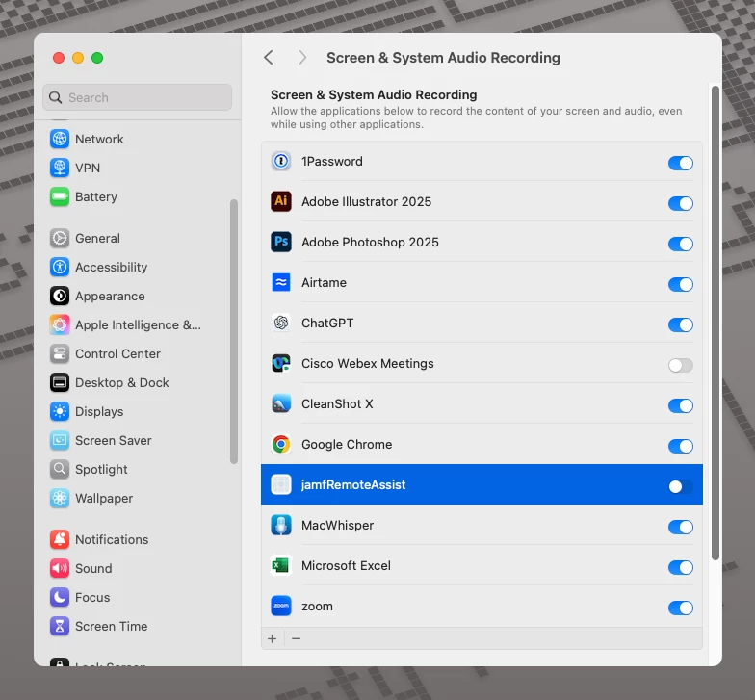Toggle off Adobe Illustrator 2025 permission
This screenshot has height=700, width=755.
tap(680, 204)
